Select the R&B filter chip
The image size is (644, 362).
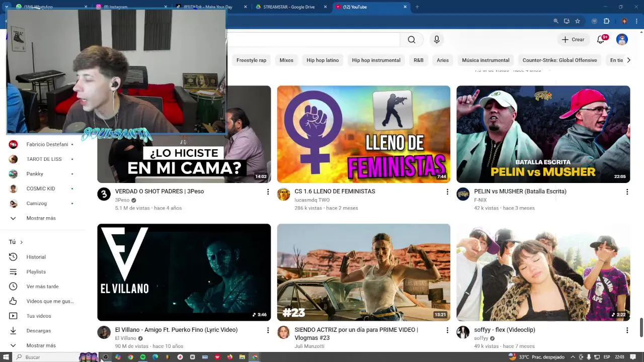419,60
